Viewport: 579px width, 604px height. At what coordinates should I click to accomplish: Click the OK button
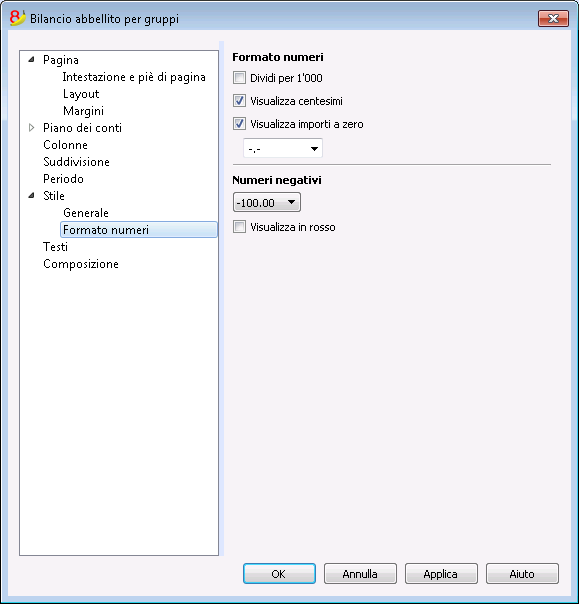pyautogui.click(x=279, y=574)
